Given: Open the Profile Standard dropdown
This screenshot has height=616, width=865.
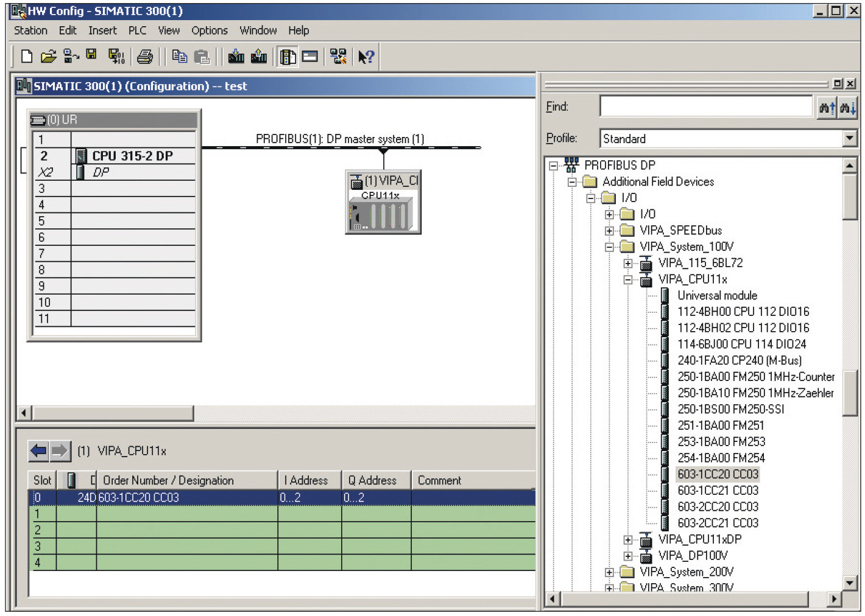Looking at the screenshot, I should click(x=850, y=139).
